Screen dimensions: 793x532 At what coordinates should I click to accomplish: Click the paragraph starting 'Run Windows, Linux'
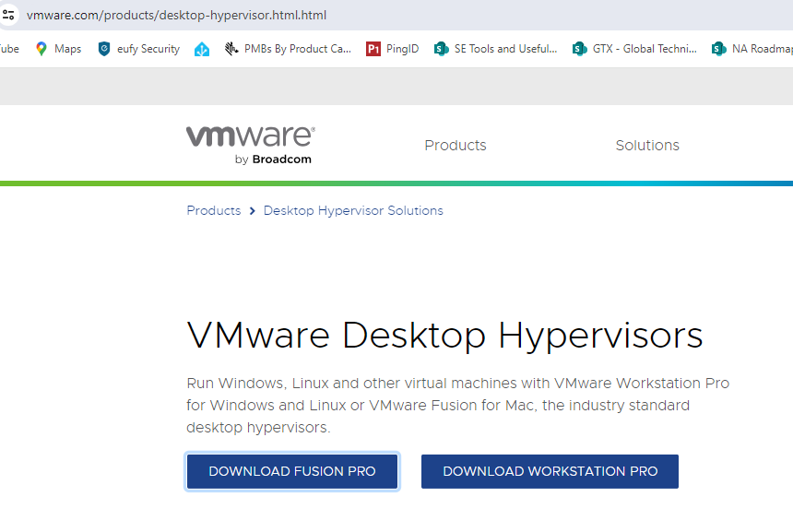click(457, 405)
